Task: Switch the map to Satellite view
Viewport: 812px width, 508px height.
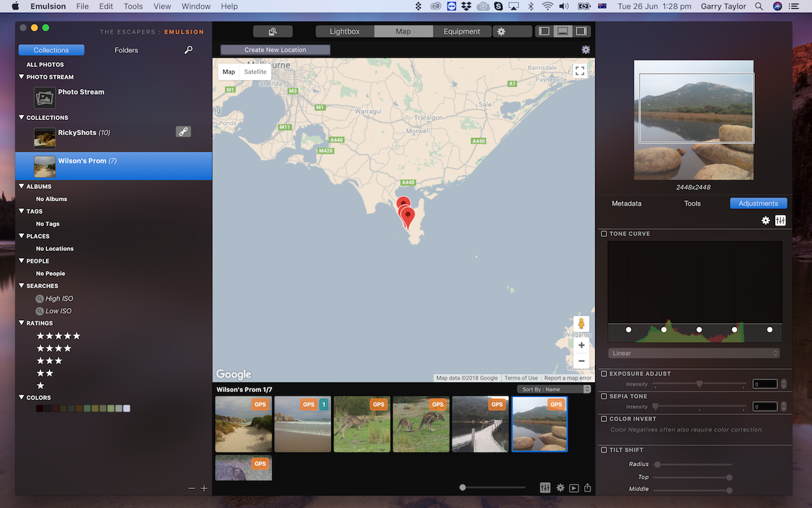Action: point(255,72)
